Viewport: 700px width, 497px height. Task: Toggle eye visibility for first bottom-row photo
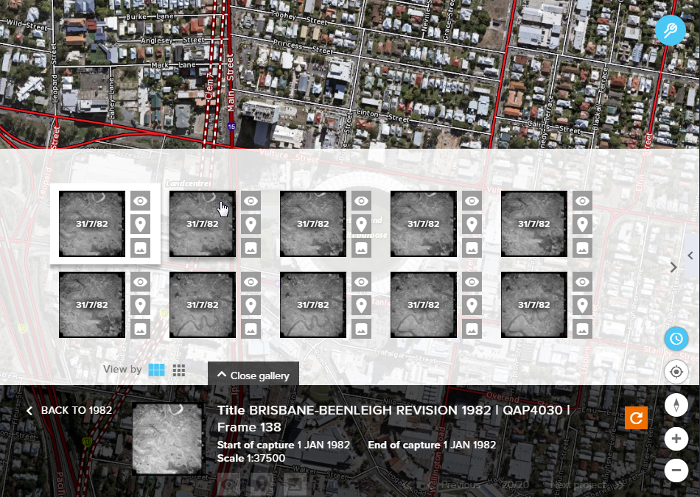[140, 282]
